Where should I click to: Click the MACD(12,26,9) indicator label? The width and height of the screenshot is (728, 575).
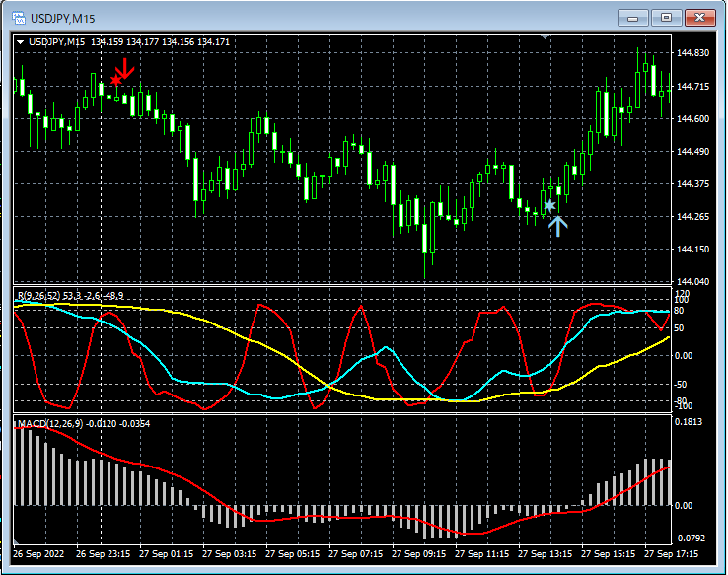pos(51,423)
